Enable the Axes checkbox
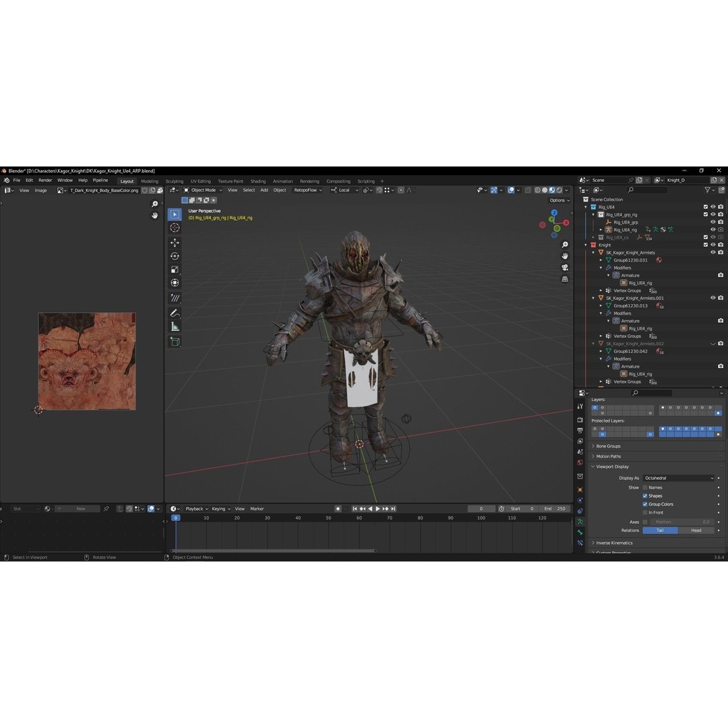The width and height of the screenshot is (728, 728). pos(645,522)
